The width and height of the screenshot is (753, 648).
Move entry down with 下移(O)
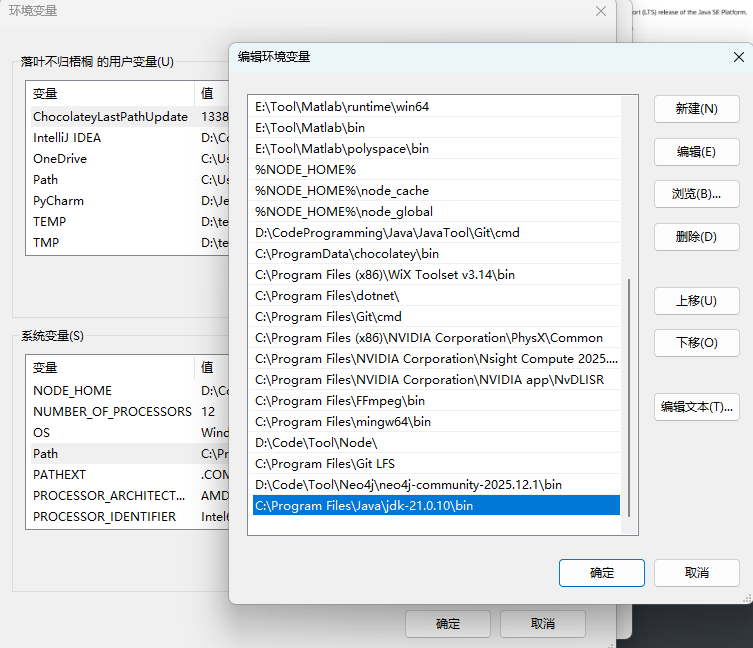(696, 343)
